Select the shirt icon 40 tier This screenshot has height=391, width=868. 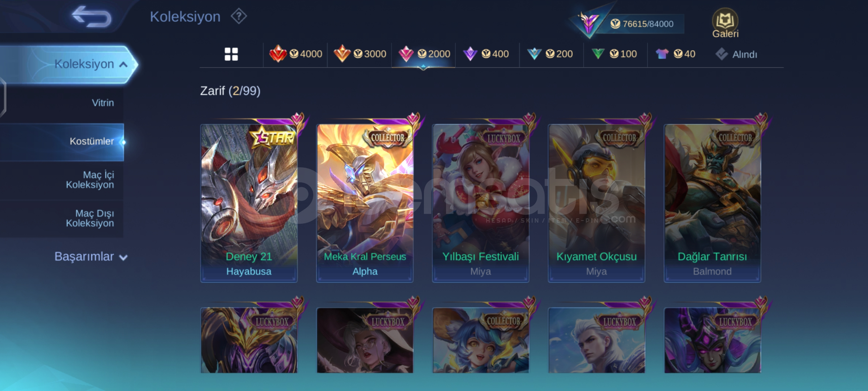[675, 54]
